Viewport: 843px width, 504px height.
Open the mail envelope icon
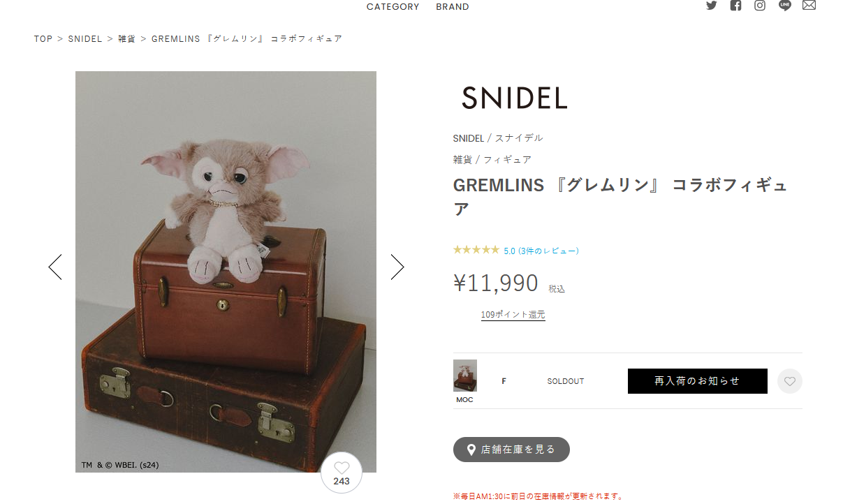[x=809, y=6]
